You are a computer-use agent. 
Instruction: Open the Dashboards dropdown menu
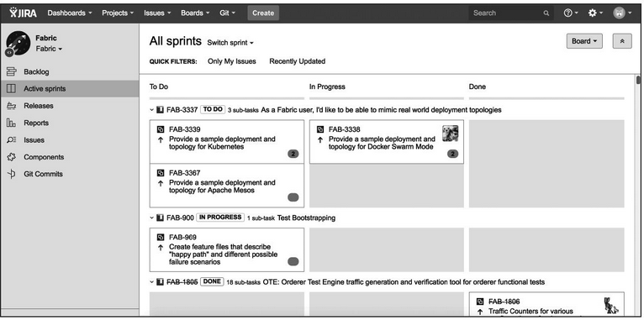click(69, 13)
